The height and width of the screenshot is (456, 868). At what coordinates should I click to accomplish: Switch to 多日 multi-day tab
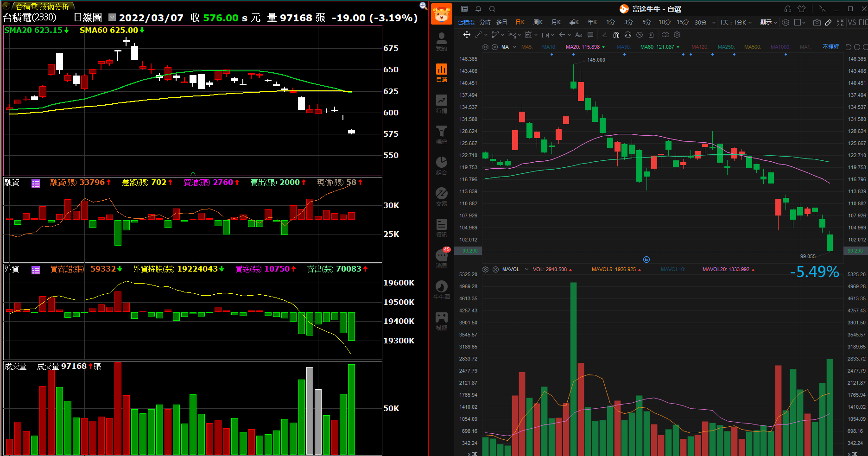(x=502, y=22)
